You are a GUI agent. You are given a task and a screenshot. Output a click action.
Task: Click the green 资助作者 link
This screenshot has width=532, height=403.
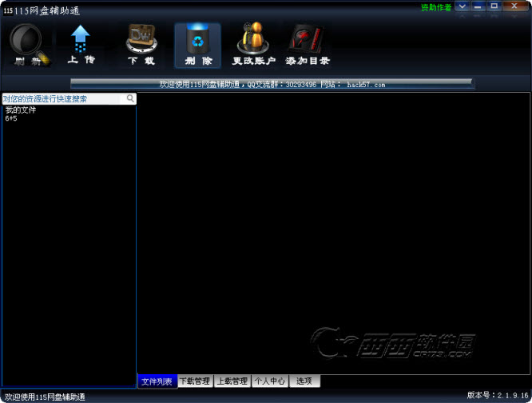(436, 7)
